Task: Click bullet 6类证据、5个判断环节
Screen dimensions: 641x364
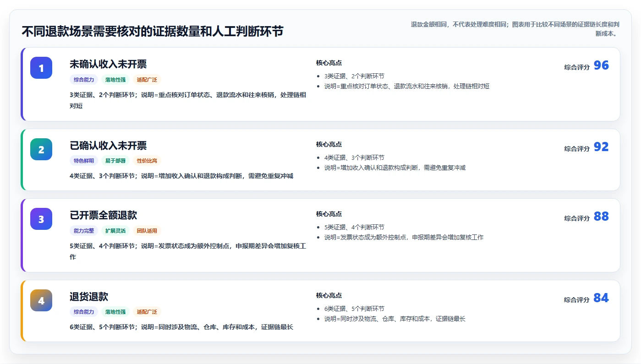Action: pyautogui.click(x=354, y=309)
